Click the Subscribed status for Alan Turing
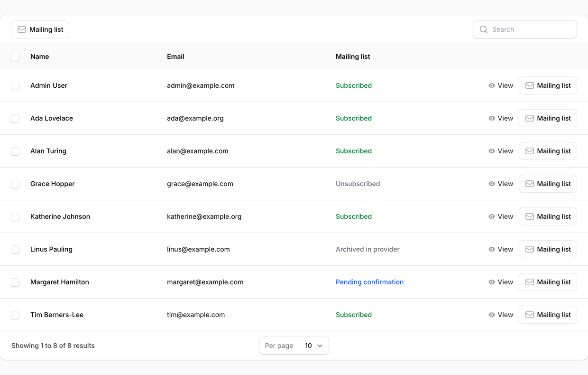588x375 pixels. pyautogui.click(x=354, y=151)
